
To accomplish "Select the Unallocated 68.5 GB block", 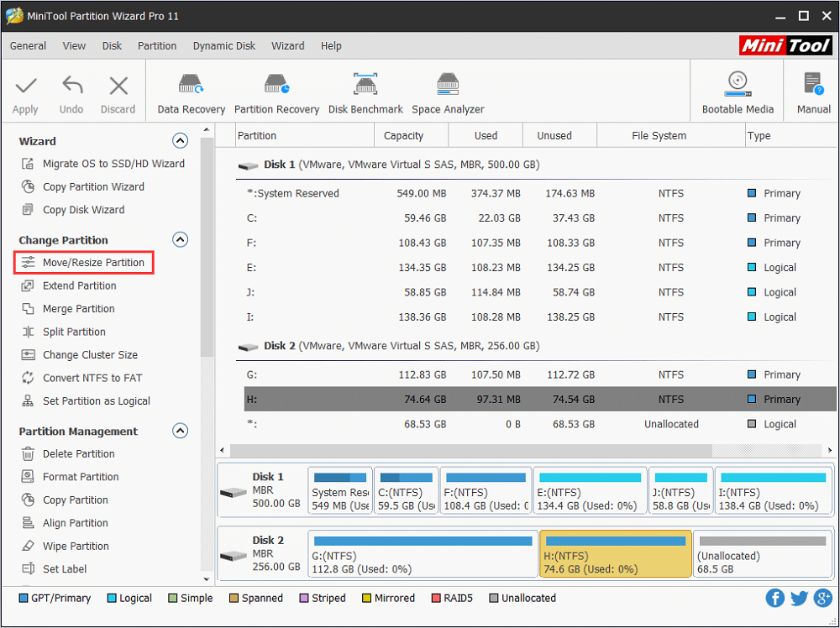I will 763,554.
